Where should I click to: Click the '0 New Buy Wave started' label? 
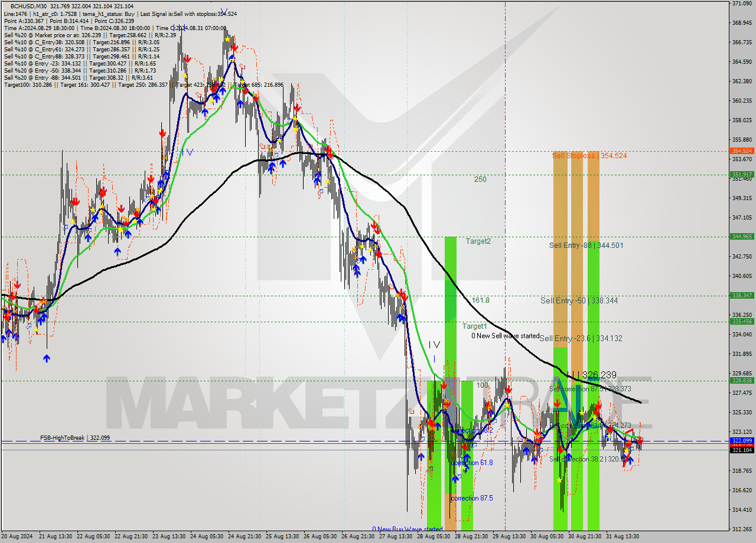pos(407,529)
